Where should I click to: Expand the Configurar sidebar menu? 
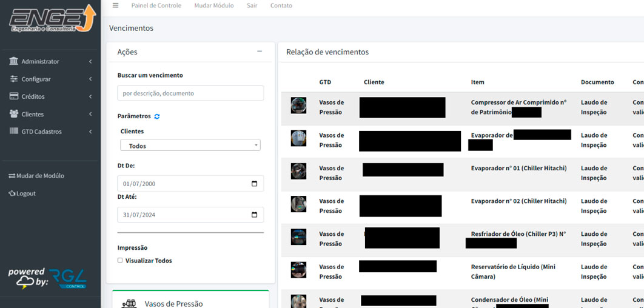coord(50,79)
